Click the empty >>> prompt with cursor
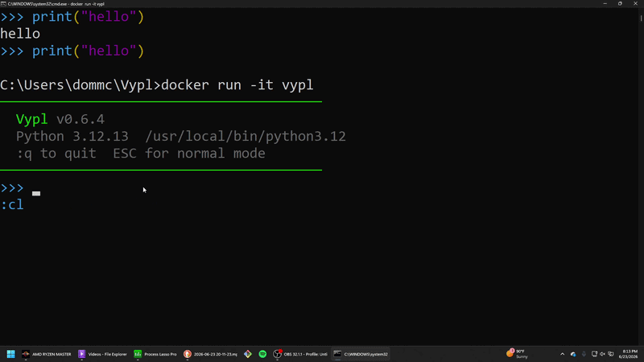 click(21, 188)
